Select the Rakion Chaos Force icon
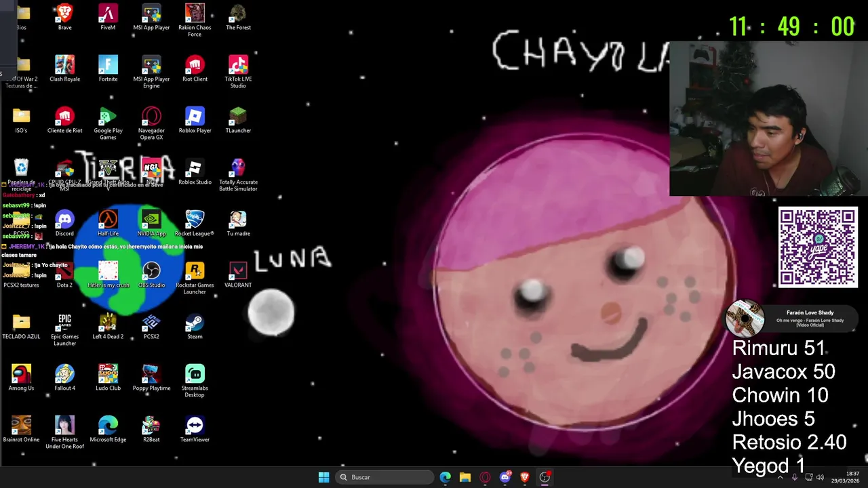The image size is (868, 488). [195, 20]
